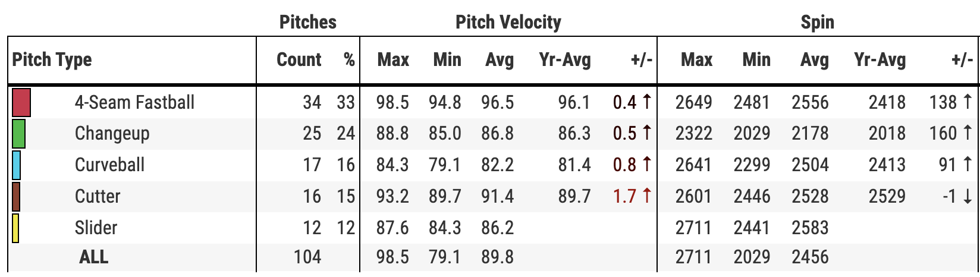The height and width of the screenshot is (277, 980).
Task: Click the Yr-Avg header under Pitch Velocity
Action: click(x=564, y=60)
